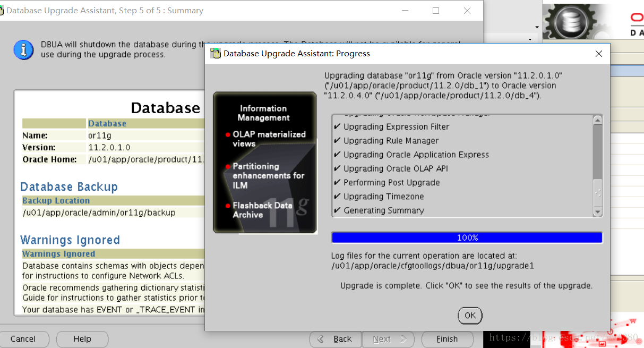Click the database name value 'or11g'
644x348 pixels.
pos(100,135)
